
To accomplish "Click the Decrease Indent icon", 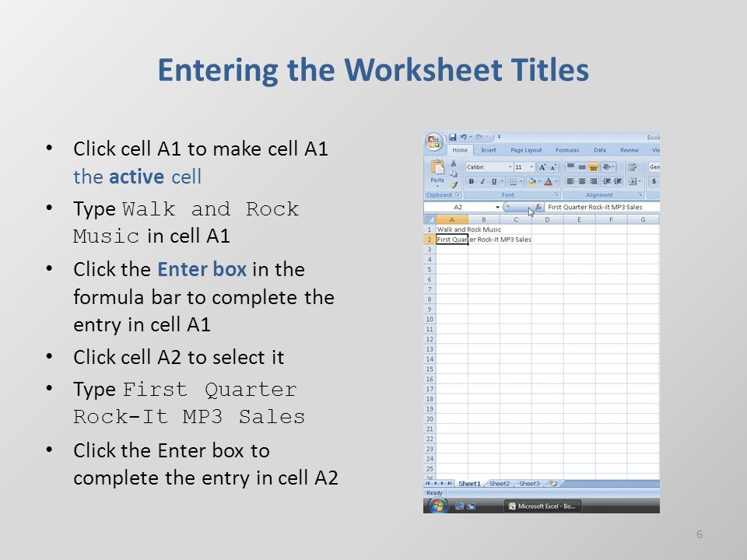I will [607, 181].
